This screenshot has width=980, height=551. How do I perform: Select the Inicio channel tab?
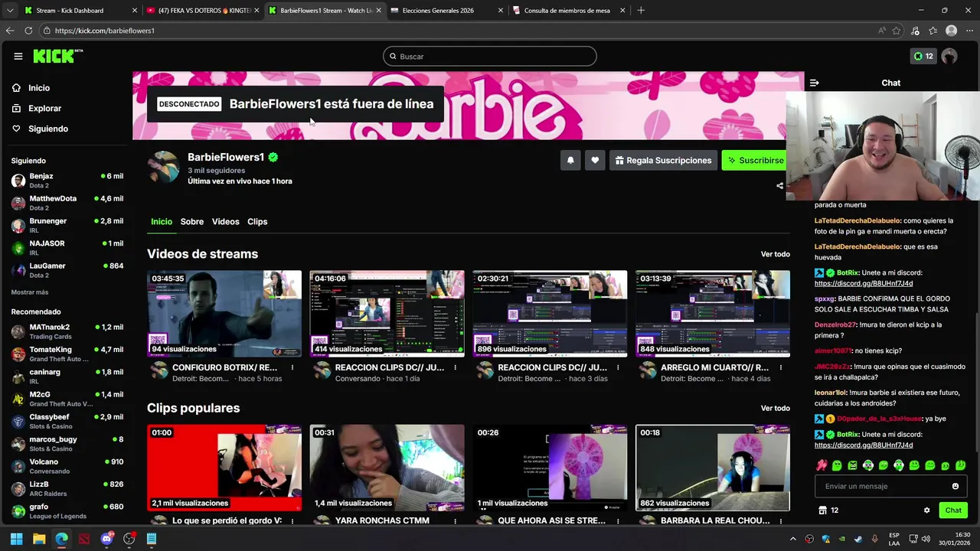tap(162, 222)
